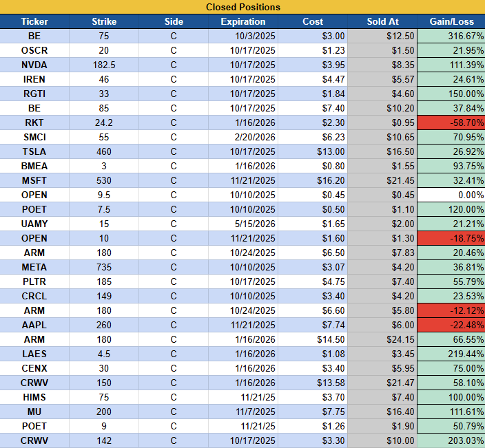Select the 0.00% gain cell
Screen dimensions: 485x448
pos(451,195)
